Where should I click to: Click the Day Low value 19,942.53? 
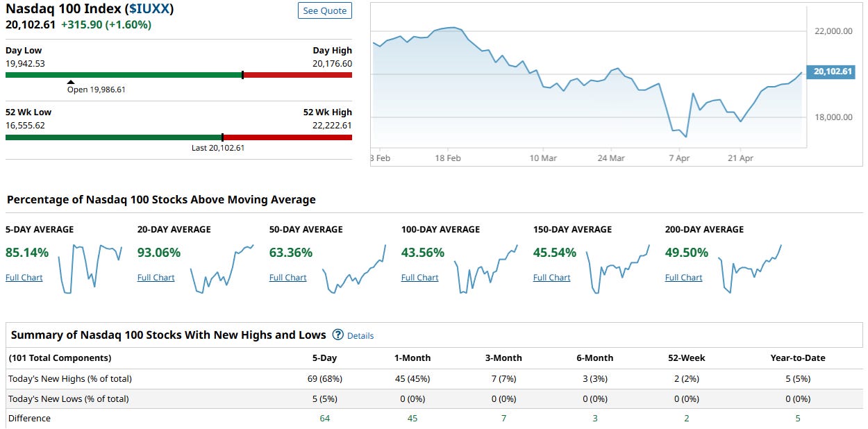click(x=25, y=63)
